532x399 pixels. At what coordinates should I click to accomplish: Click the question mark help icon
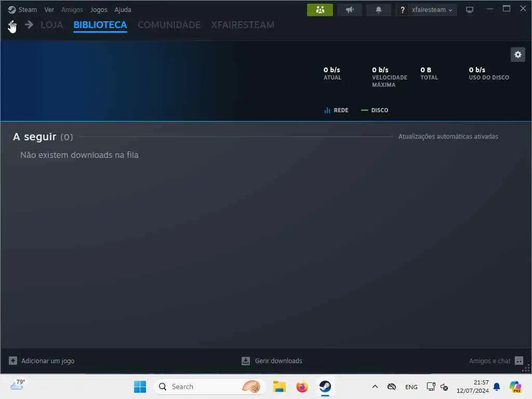tap(403, 10)
